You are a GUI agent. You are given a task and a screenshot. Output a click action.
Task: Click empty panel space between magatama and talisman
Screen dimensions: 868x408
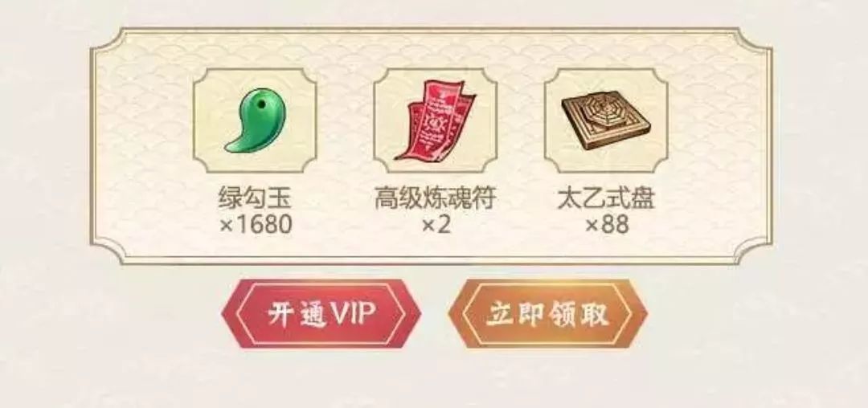tap(346, 121)
